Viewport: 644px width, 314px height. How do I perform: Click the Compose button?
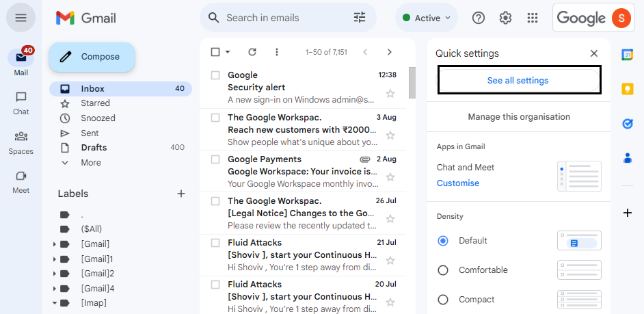click(92, 57)
